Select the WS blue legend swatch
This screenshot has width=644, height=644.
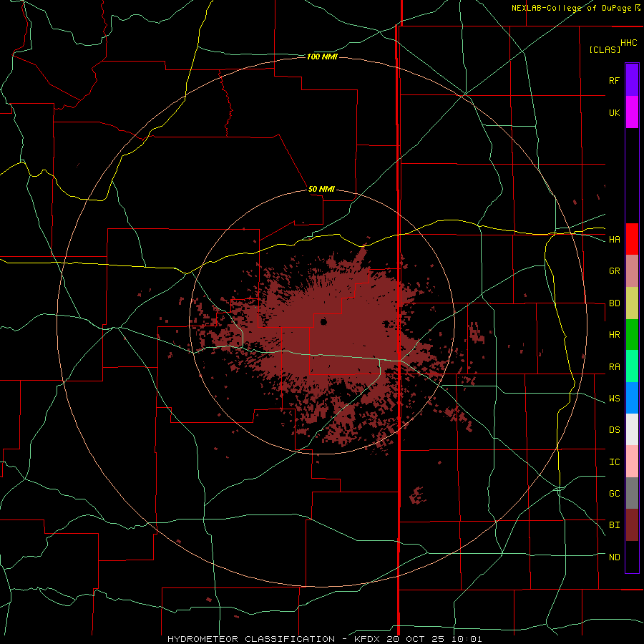point(632,398)
